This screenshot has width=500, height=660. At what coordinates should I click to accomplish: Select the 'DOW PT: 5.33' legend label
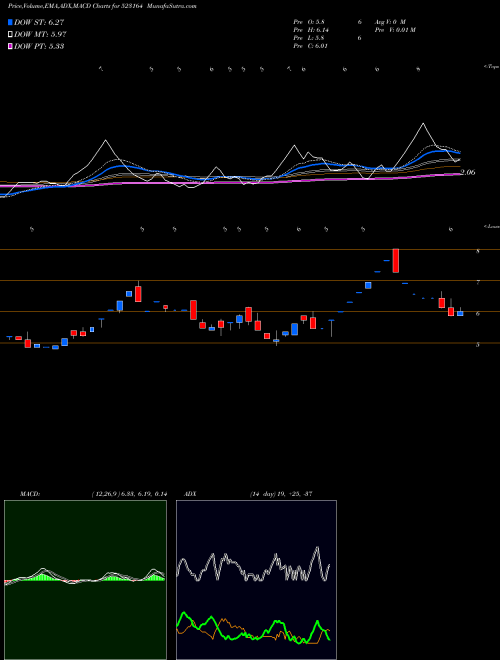point(39,47)
